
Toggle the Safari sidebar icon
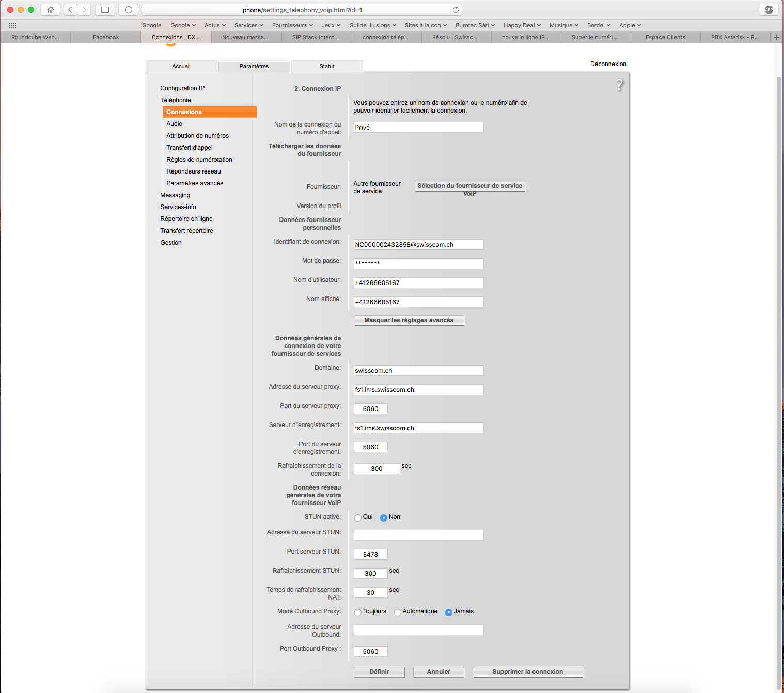(105, 10)
